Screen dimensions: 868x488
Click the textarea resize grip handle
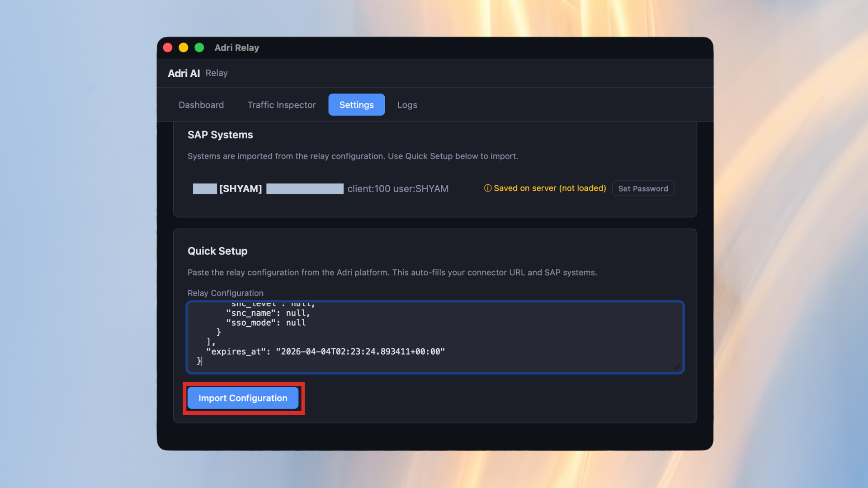[x=677, y=366]
